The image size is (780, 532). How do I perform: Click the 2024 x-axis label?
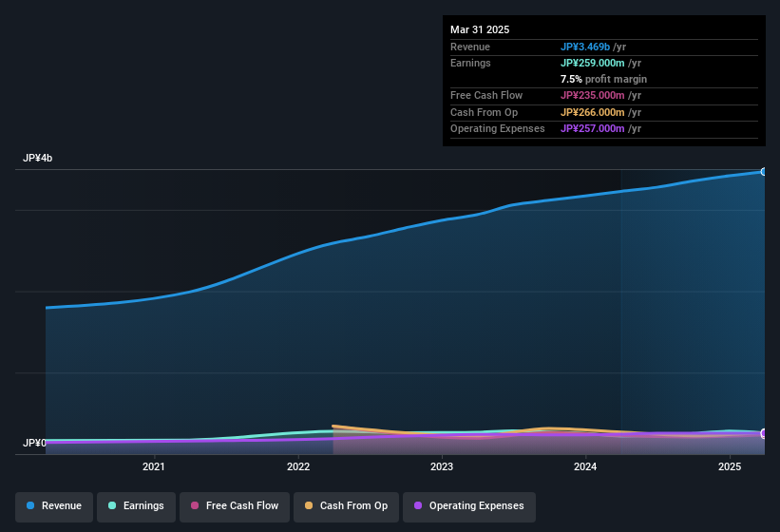point(585,466)
